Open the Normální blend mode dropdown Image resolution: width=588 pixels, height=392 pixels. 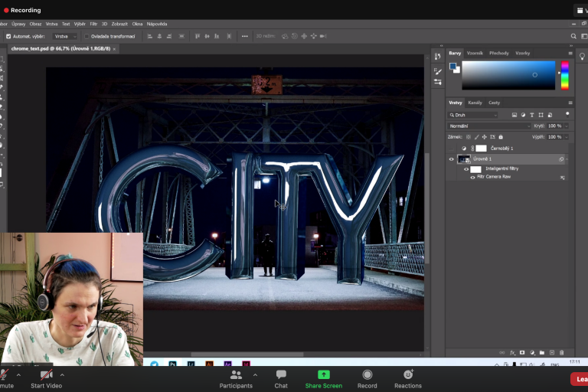(x=488, y=126)
